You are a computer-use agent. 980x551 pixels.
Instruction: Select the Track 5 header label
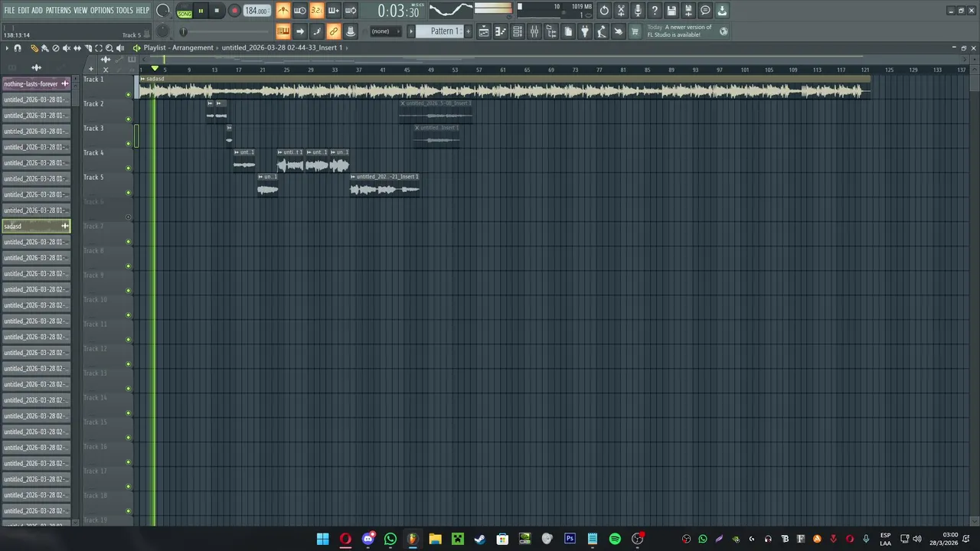(93, 177)
